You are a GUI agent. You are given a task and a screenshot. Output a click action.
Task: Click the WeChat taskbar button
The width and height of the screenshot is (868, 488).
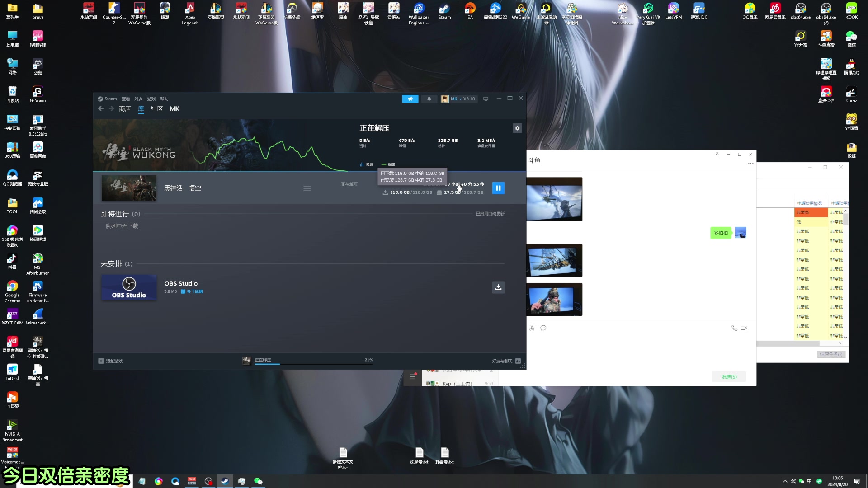tap(258, 481)
